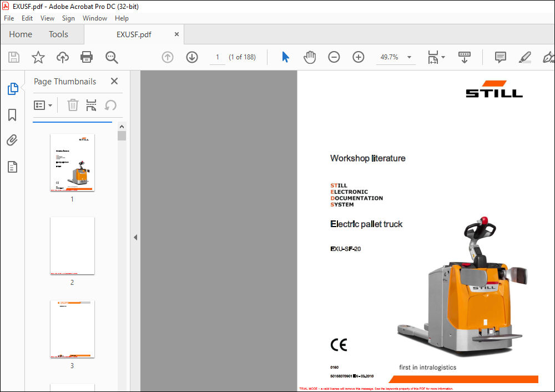This screenshot has width=555, height=392.
Task: Go to the next page arrow
Action: click(192, 57)
